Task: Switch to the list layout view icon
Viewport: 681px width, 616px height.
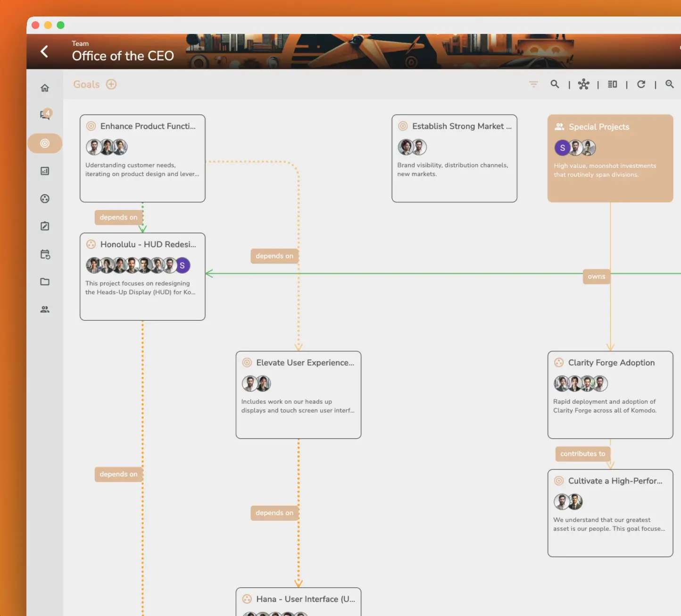Action: pos(612,84)
